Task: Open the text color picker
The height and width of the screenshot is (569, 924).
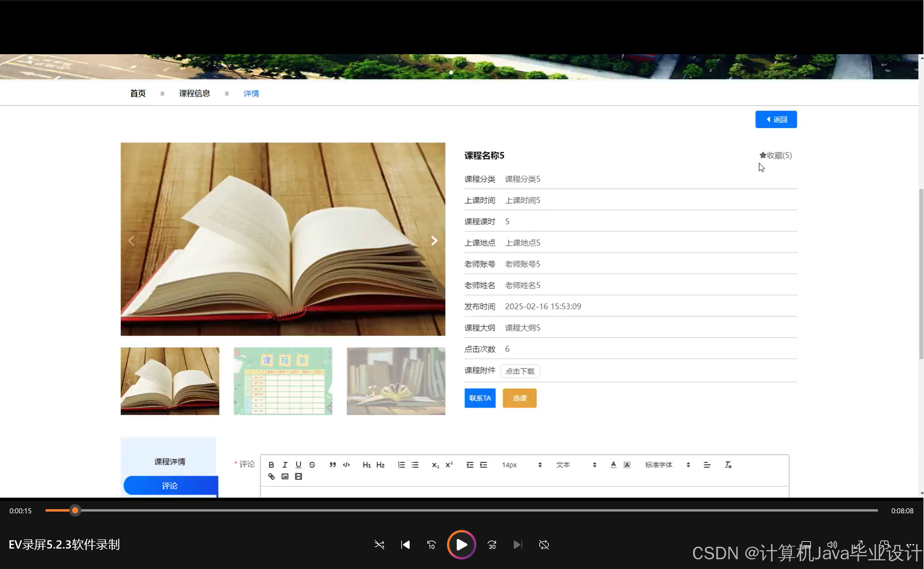Action: pos(613,465)
